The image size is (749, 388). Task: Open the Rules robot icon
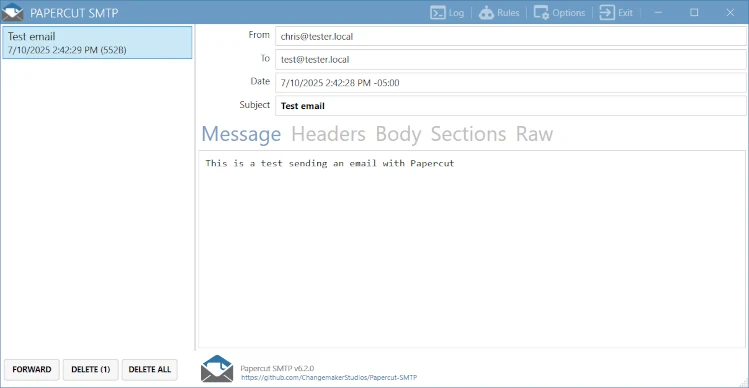pyautogui.click(x=486, y=13)
